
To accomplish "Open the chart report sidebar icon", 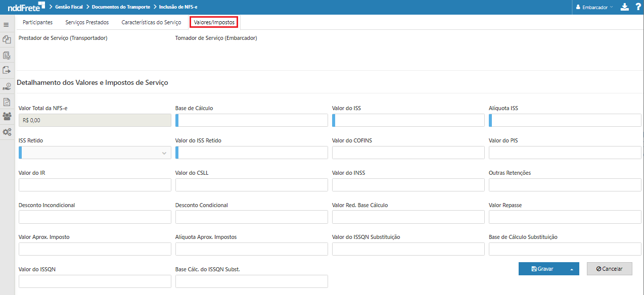I will click(x=7, y=102).
